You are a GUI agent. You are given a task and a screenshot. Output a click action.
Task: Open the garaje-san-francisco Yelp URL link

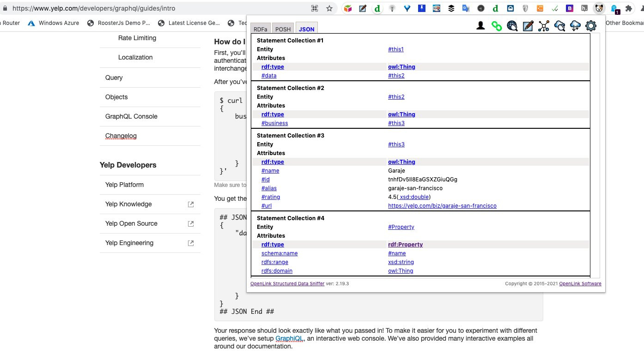pyautogui.click(x=442, y=206)
